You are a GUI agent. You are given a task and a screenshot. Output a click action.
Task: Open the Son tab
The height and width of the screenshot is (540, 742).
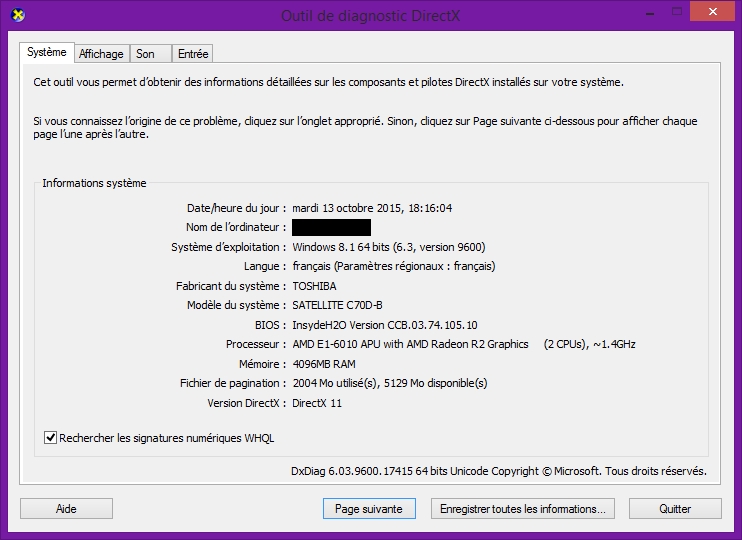pyautogui.click(x=150, y=54)
